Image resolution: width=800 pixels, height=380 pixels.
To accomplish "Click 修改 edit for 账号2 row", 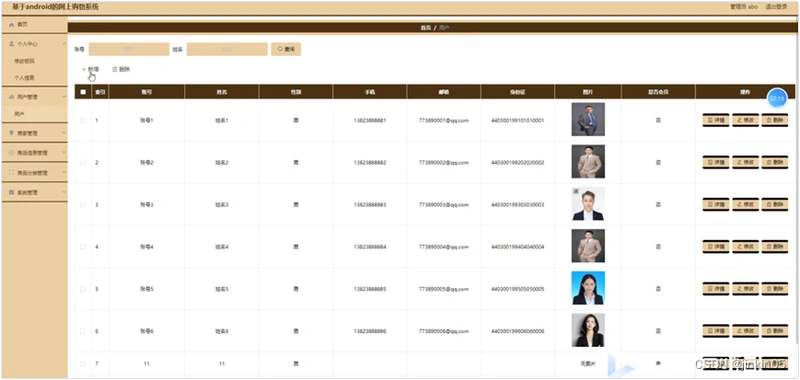I will (x=745, y=162).
